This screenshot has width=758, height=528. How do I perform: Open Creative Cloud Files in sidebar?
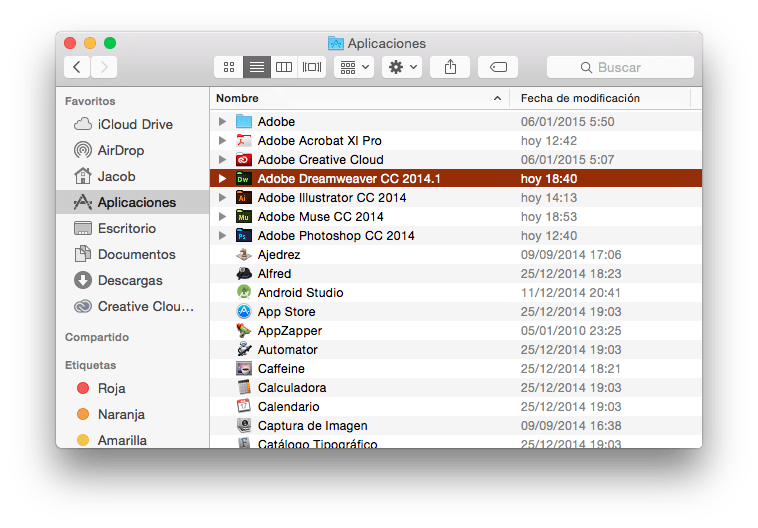pyautogui.click(x=133, y=307)
